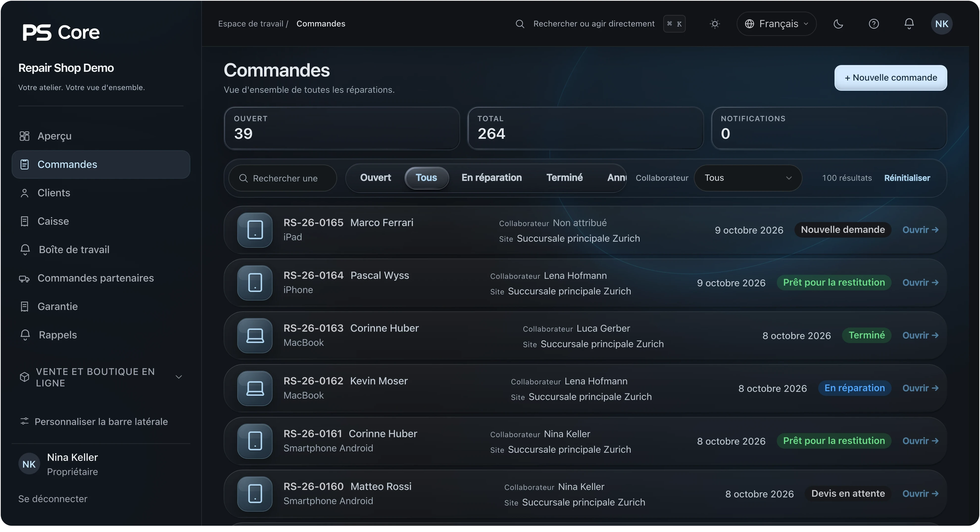Open notifications bell in top bar

coord(909,24)
